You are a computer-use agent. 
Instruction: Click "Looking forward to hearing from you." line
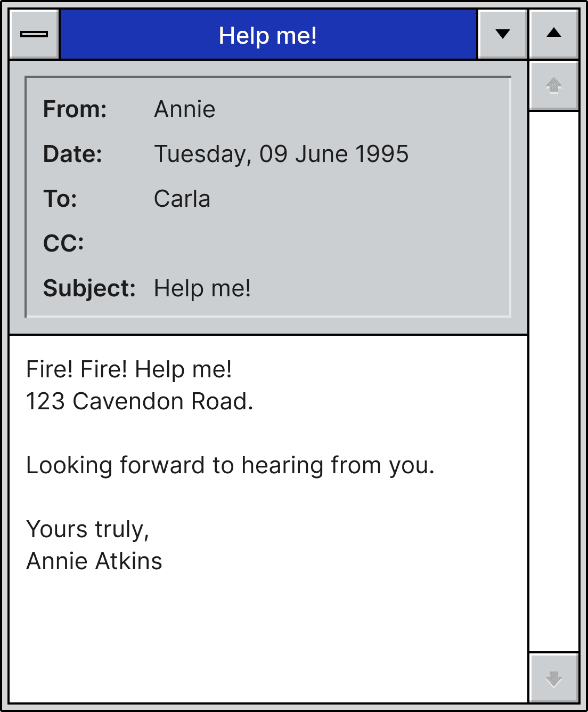click(230, 466)
